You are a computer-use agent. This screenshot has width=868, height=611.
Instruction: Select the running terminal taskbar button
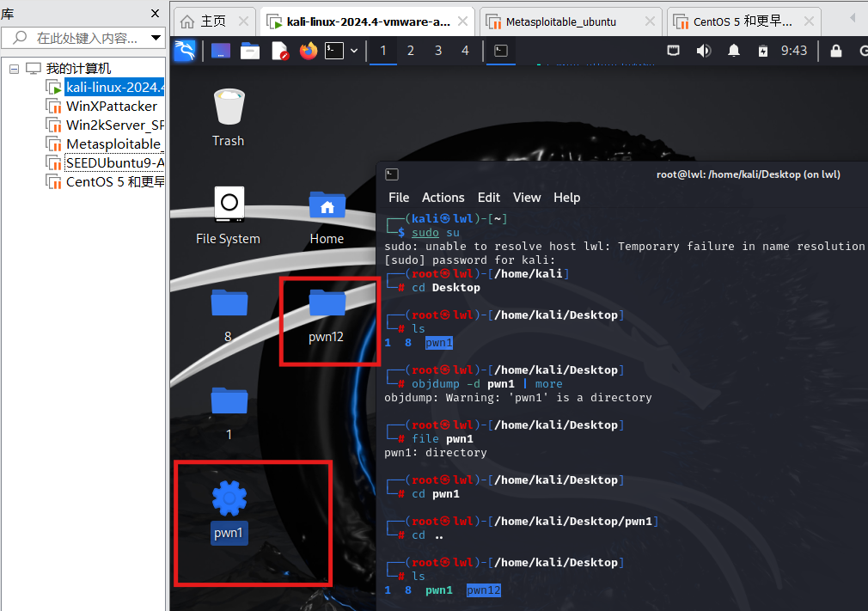pyautogui.click(x=501, y=51)
